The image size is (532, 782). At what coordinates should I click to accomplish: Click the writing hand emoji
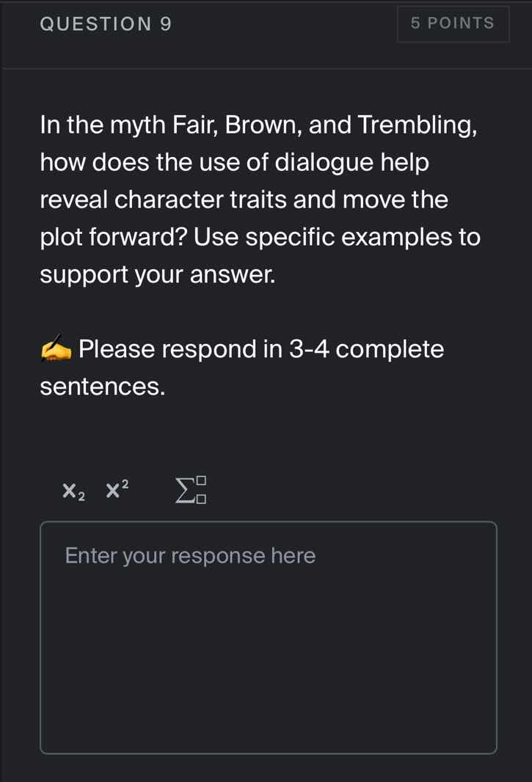(x=56, y=351)
